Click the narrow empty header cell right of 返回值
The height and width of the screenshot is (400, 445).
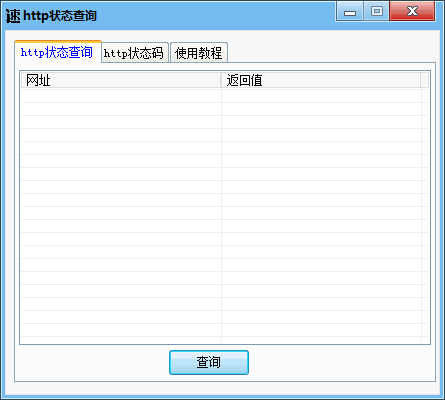425,80
